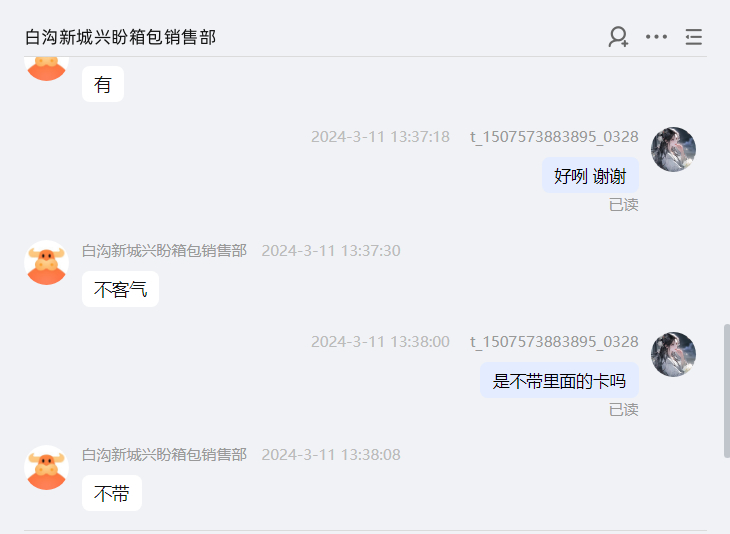Click username t_1507573883895_0328 at 13:38:00

click(x=554, y=342)
